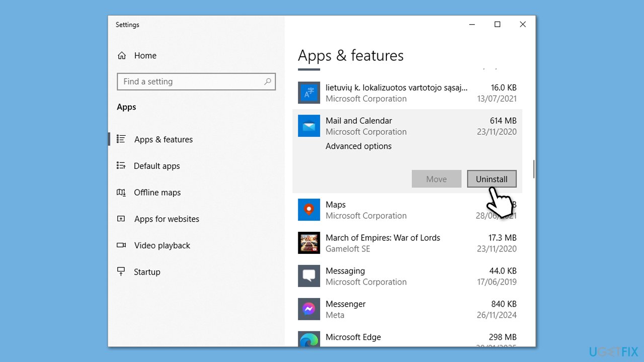
Task: Click the 26/11/2024 install date
Action: coord(497,315)
